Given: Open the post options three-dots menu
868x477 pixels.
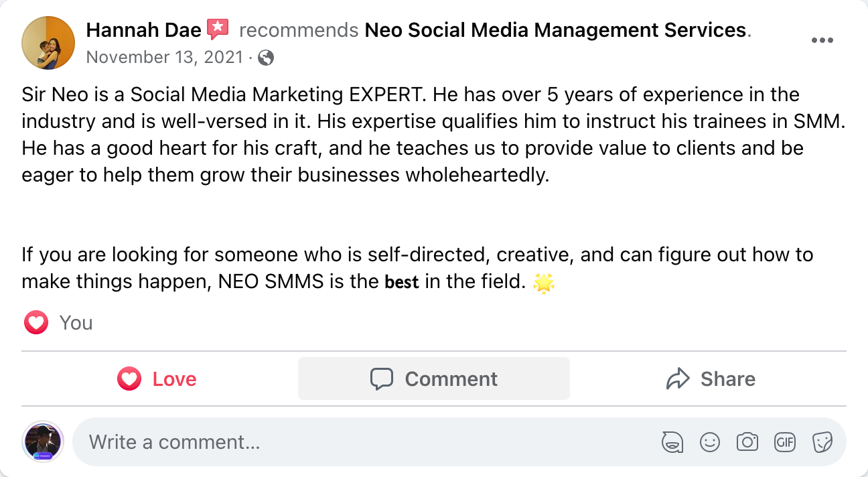Looking at the screenshot, I should point(822,40).
